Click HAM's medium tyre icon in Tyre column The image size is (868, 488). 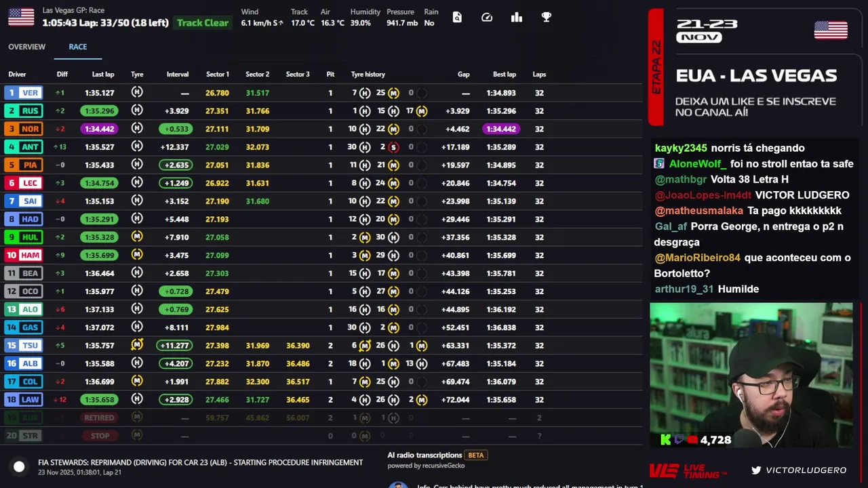pos(137,255)
